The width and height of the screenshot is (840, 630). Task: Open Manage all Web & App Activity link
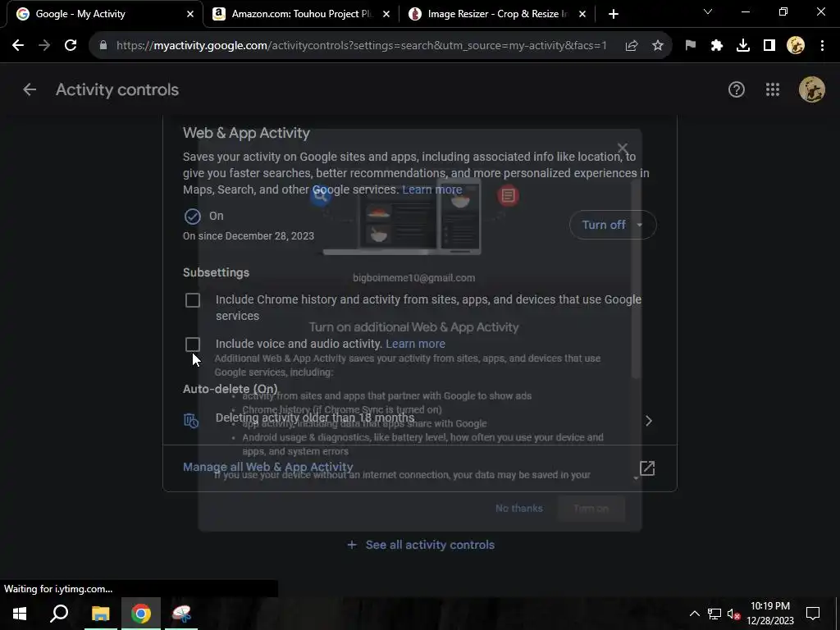point(268,467)
